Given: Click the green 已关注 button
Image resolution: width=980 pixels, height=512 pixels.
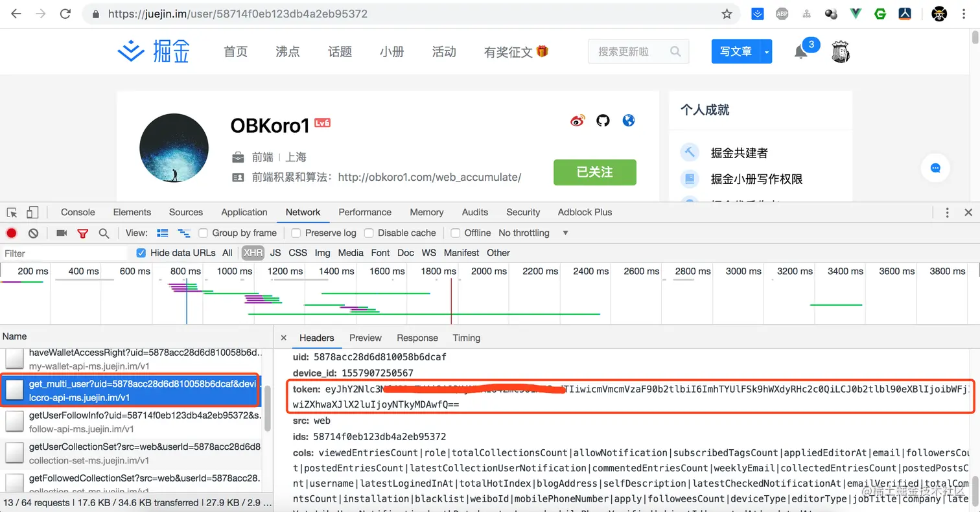Looking at the screenshot, I should (x=595, y=172).
